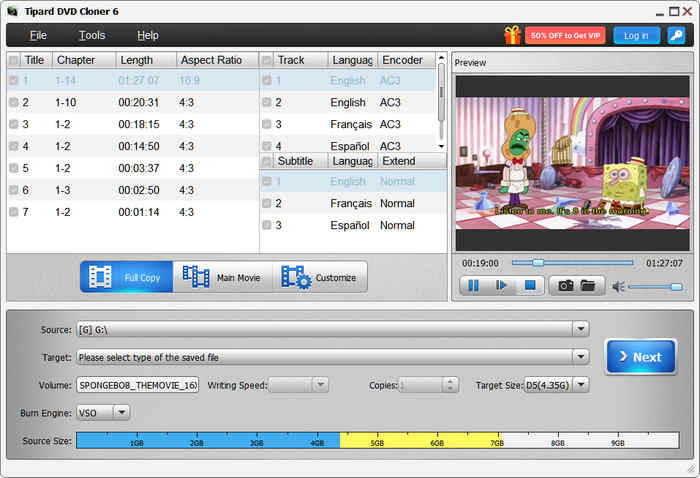Open the Writing Speed dropdown
The width and height of the screenshot is (700, 478).
[320, 385]
